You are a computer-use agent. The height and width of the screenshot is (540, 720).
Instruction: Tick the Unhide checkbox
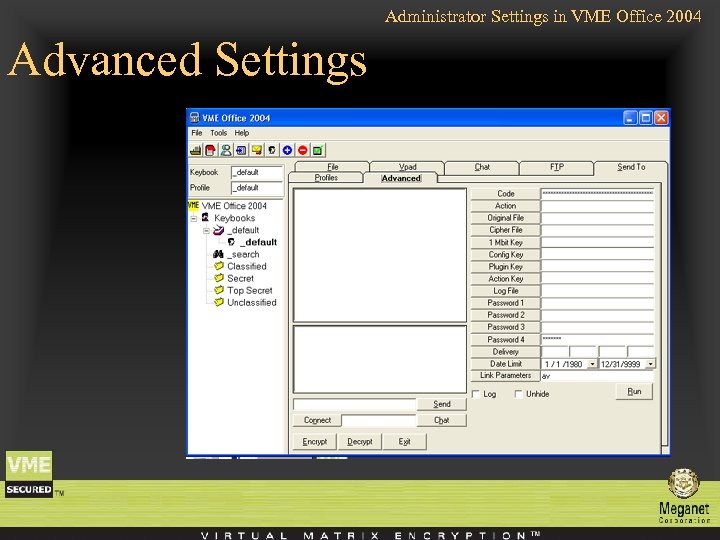coord(518,394)
